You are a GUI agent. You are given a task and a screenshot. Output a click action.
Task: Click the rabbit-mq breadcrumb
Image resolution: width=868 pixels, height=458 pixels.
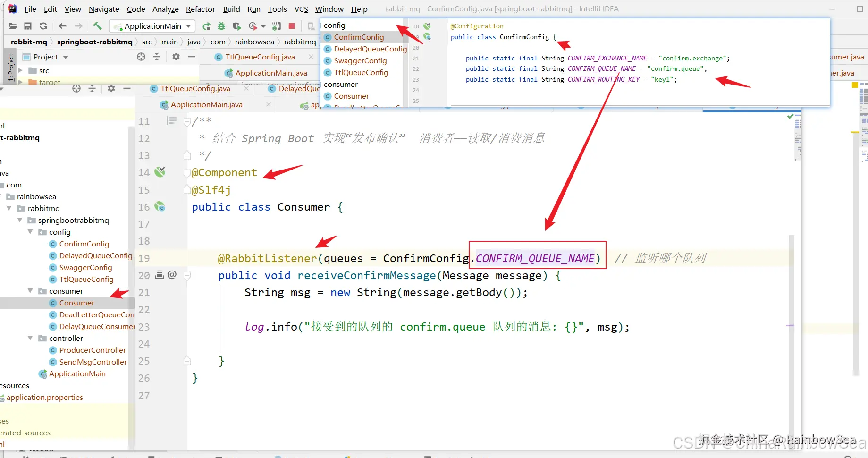[29, 42]
